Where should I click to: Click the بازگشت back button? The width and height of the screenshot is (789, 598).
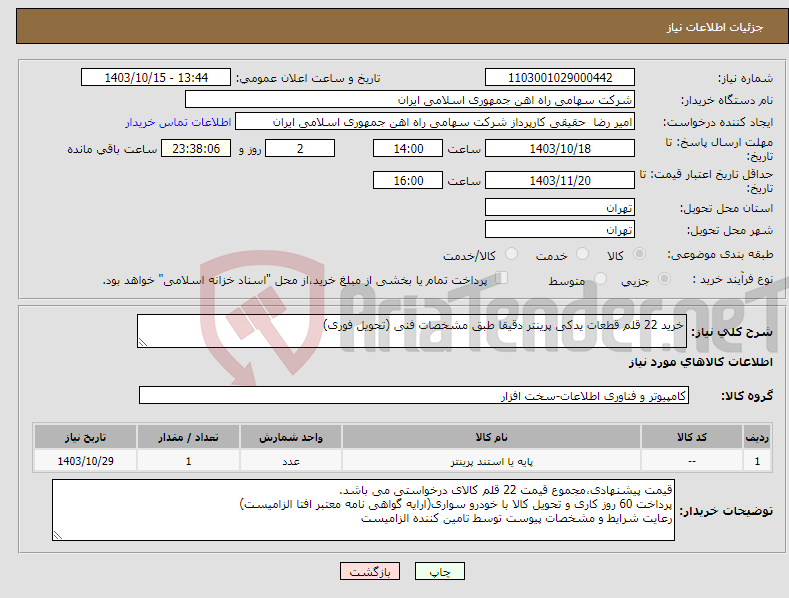[x=370, y=571]
